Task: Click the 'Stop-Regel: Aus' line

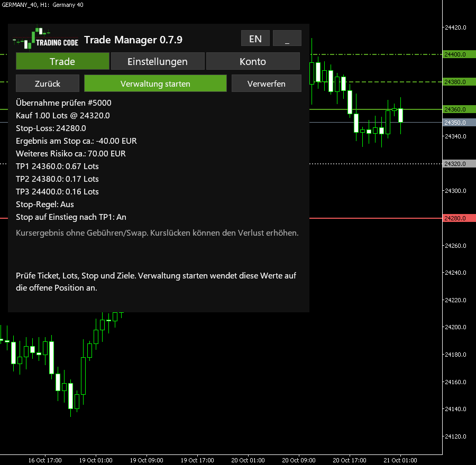Action: point(45,204)
